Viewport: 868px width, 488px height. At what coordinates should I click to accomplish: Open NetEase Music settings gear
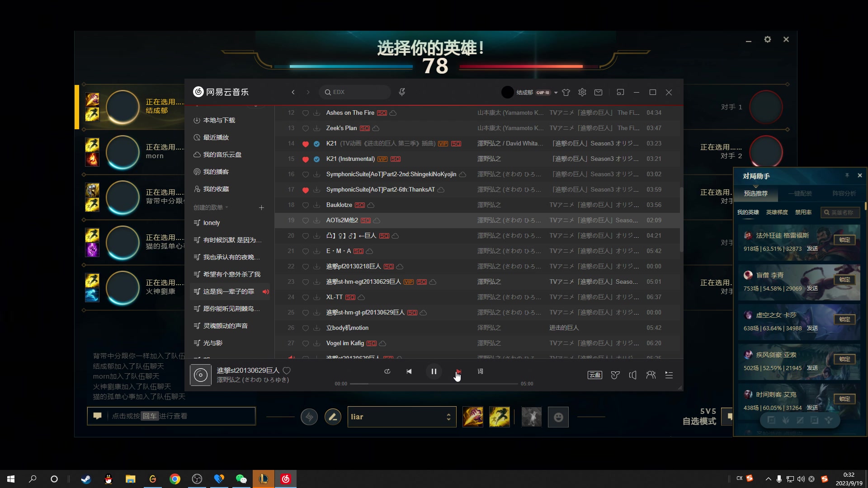point(582,92)
